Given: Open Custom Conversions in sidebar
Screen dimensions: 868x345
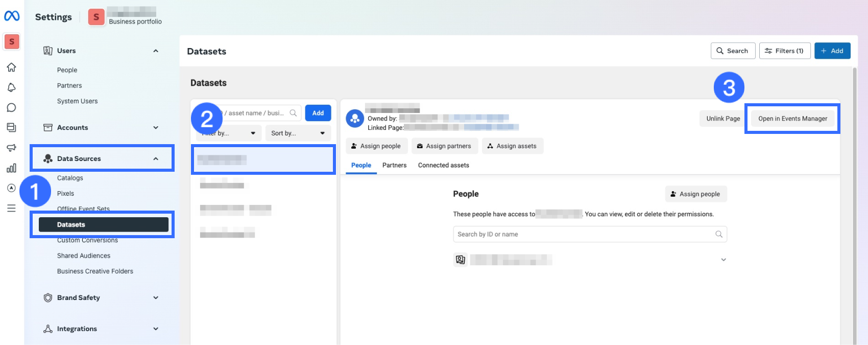Looking at the screenshot, I should (87, 240).
